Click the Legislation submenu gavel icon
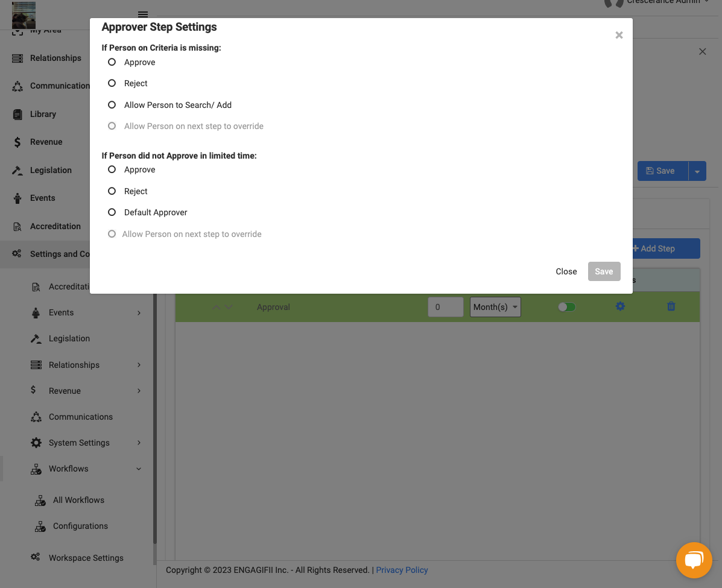The height and width of the screenshot is (588, 722). click(36, 339)
